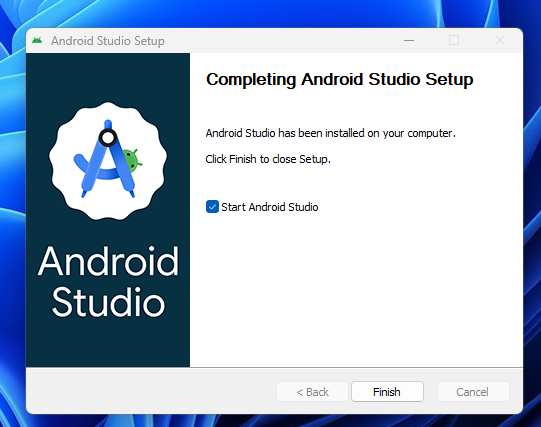This screenshot has width=541, height=427.
Task: Click the grayed-out Back button
Action: pos(312,391)
